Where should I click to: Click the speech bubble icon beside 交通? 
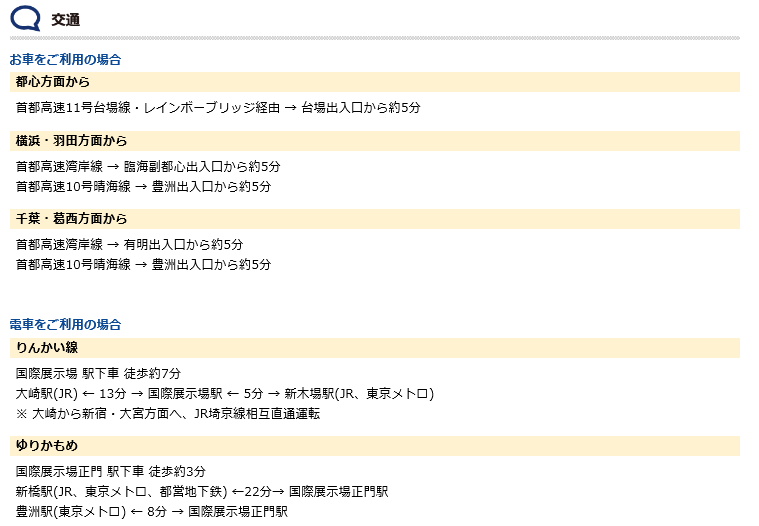tap(25, 18)
